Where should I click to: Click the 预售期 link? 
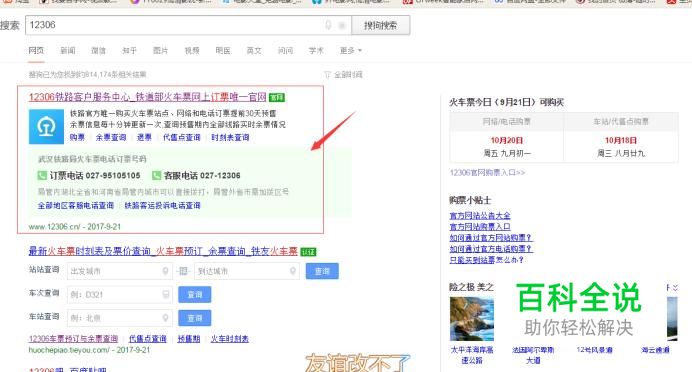189,339
